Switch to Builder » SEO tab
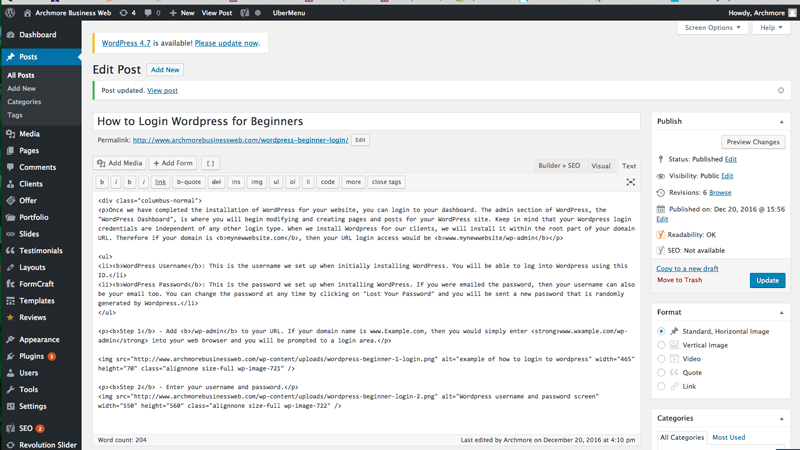The image size is (800, 450). [x=559, y=165]
